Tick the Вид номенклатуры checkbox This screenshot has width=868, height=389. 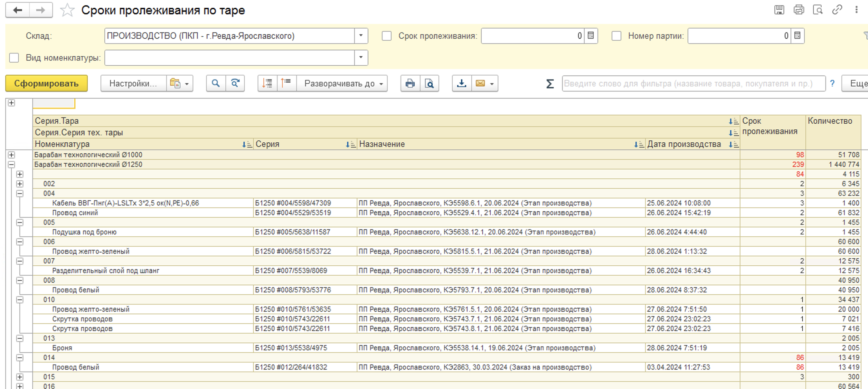point(14,58)
